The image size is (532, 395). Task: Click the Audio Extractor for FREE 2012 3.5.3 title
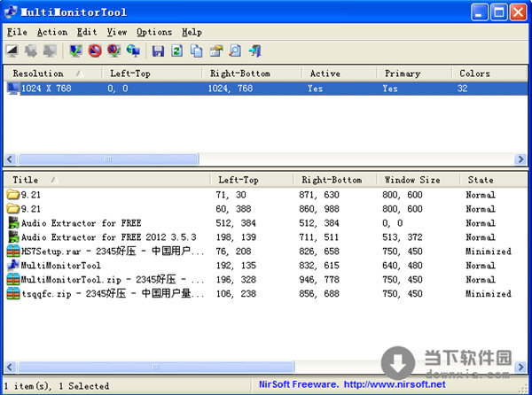(109, 237)
